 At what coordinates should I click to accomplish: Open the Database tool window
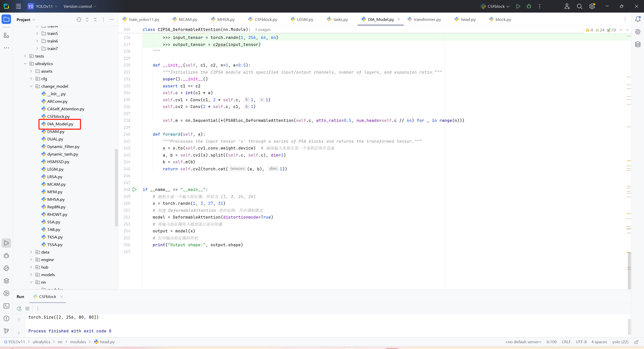pos(638,44)
